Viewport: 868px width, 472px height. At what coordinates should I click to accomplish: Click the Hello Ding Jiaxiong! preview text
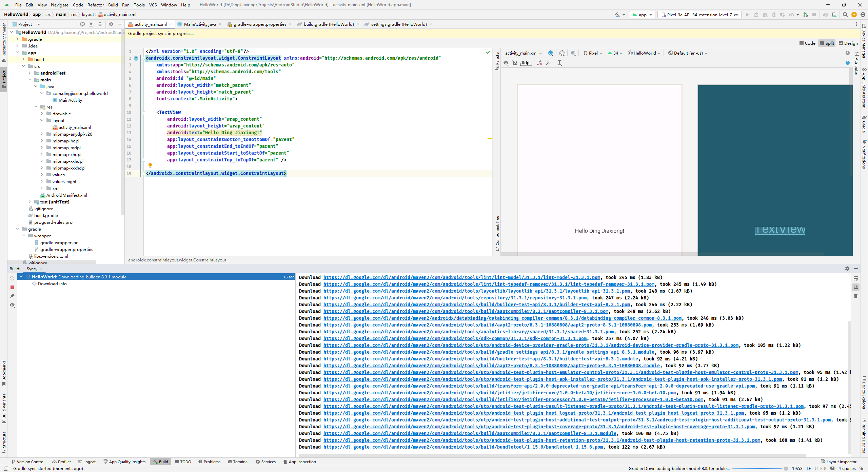point(599,231)
